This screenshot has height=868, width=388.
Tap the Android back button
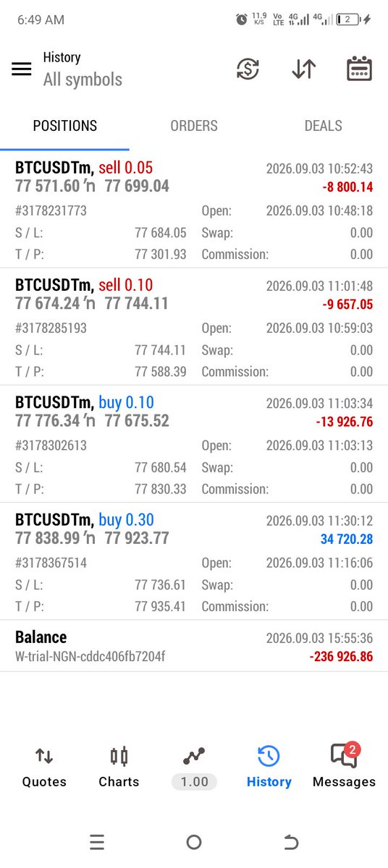(290, 842)
